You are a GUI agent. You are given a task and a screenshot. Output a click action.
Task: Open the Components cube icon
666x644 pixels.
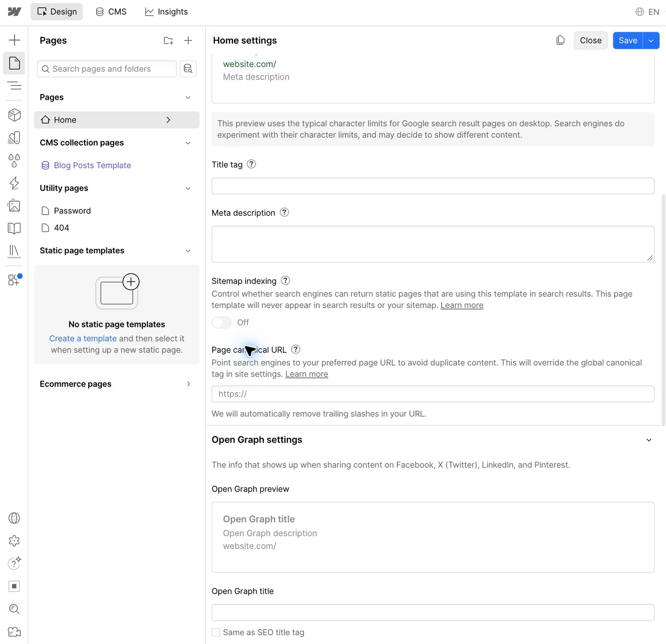coord(14,115)
